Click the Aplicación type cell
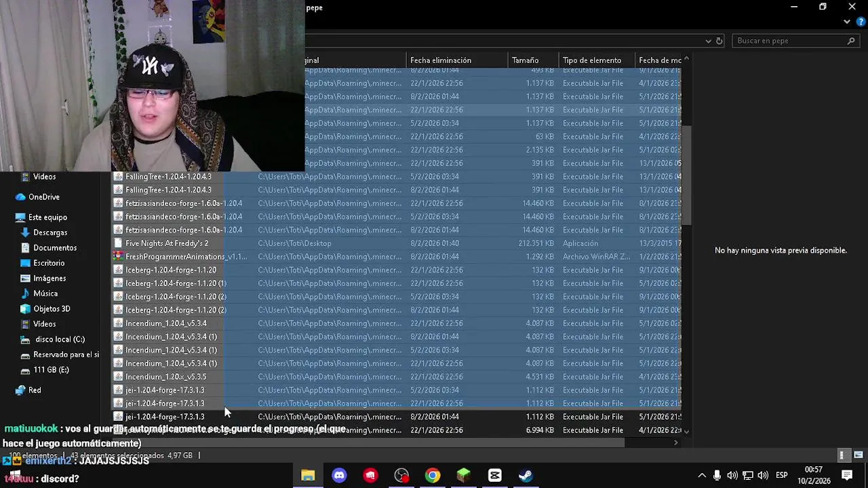Screen dimensions: 868x488 click(x=580, y=243)
